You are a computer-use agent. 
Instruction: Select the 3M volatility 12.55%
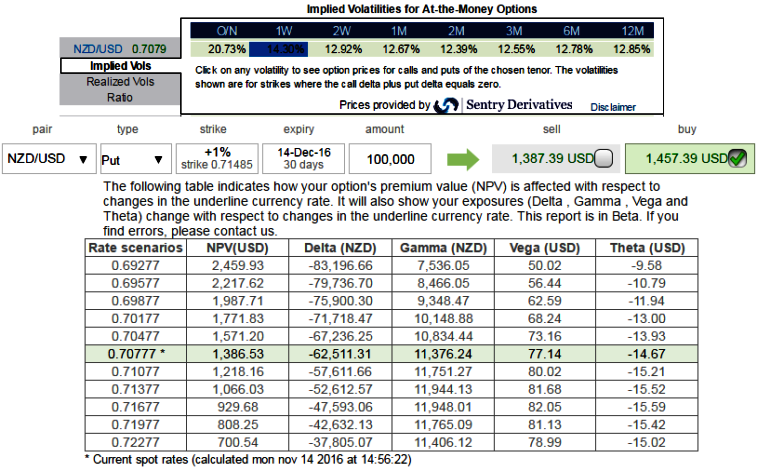[x=516, y=49]
